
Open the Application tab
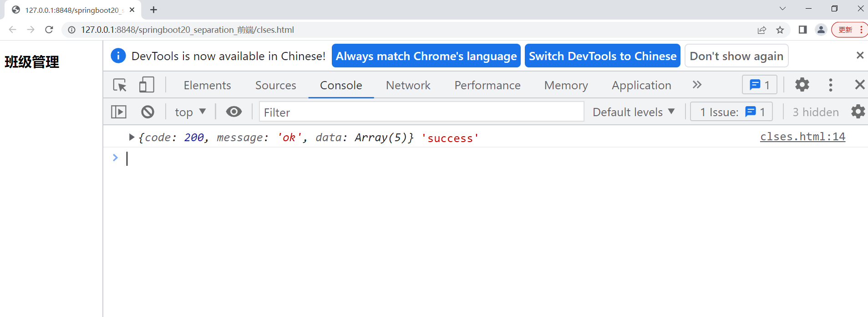(641, 85)
